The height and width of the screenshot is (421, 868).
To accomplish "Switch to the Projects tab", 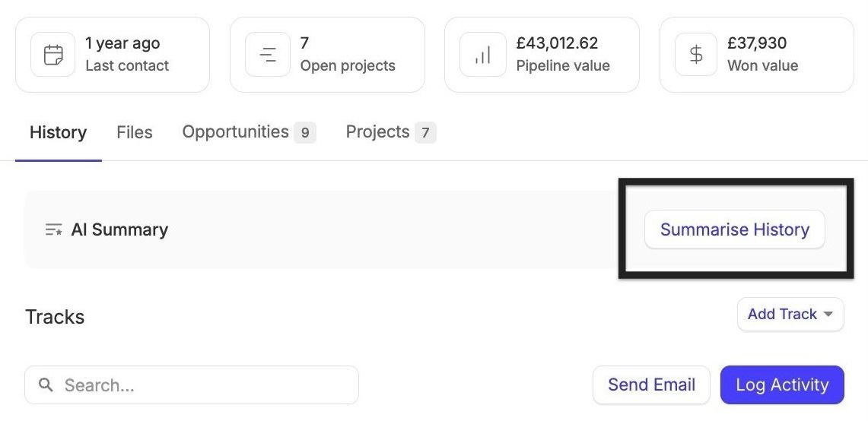I will (x=391, y=132).
